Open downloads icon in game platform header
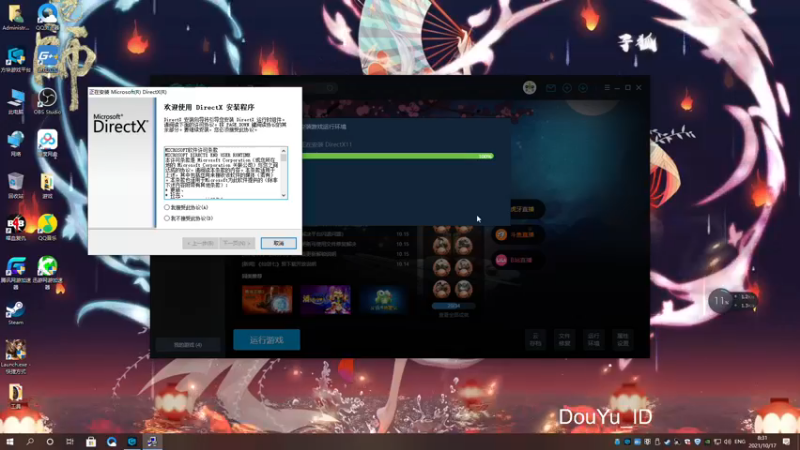This screenshot has height=450, width=800. (x=583, y=88)
